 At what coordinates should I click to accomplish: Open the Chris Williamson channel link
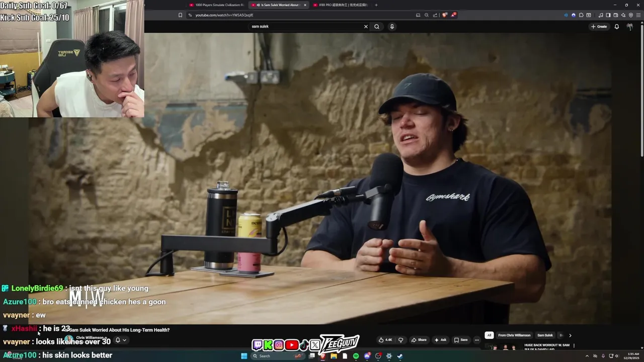pyautogui.click(x=90, y=338)
